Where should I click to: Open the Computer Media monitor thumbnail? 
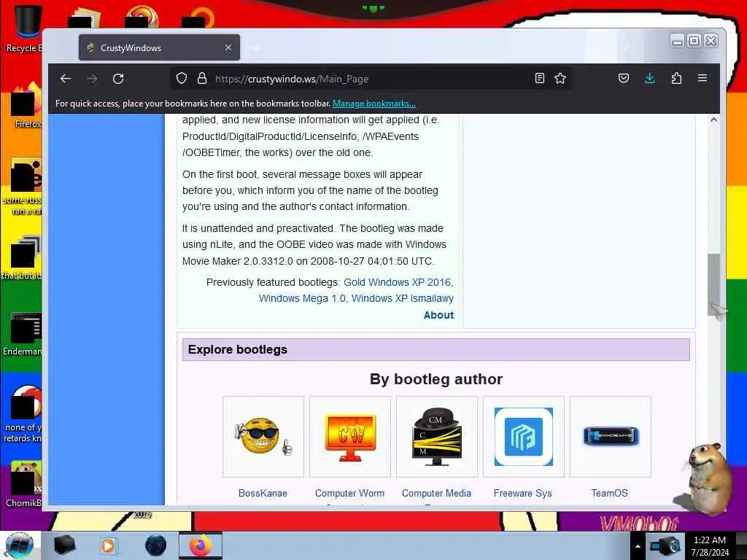(437, 437)
